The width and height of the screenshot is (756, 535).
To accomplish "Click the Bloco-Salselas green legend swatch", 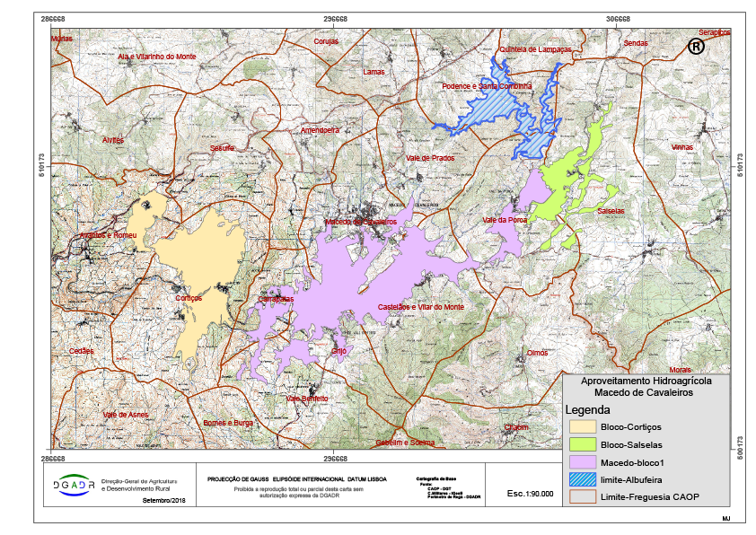I will (583, 444).
